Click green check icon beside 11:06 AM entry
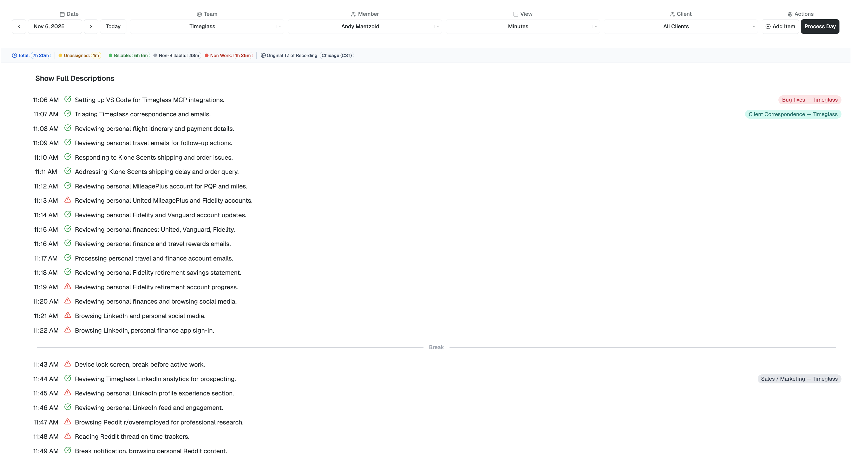Screen dimensions: 868x453 (x=68, y=99)
